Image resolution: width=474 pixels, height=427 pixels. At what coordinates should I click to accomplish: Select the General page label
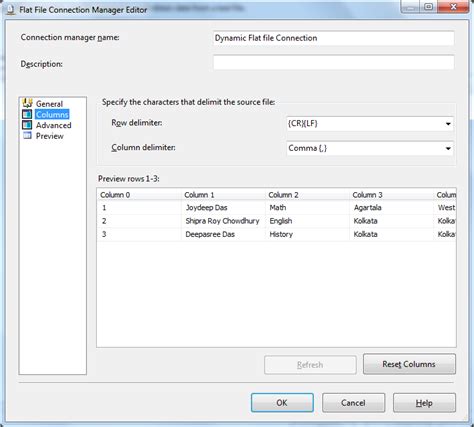click(49, 104)
